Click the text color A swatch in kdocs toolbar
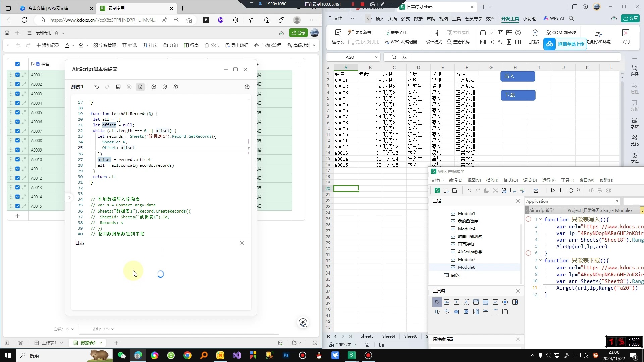644x362 pixels. click(67, 45)
